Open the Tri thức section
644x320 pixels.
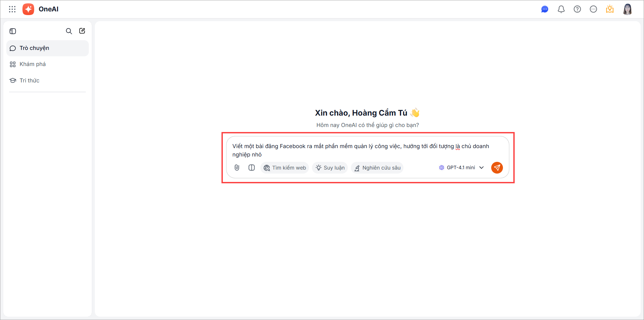click(48, 80)
